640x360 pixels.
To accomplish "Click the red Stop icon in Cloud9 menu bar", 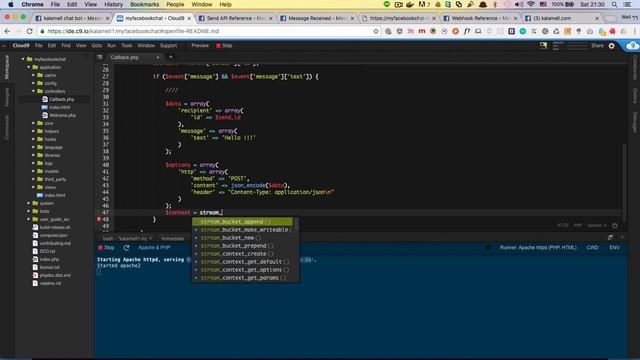I will click(218, 46).
